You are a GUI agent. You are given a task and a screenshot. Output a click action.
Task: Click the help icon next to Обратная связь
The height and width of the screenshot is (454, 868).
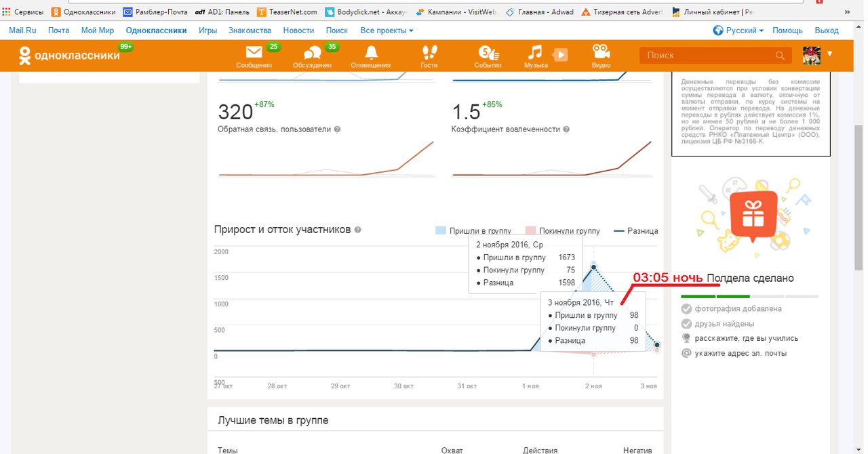tap(337, 129)
